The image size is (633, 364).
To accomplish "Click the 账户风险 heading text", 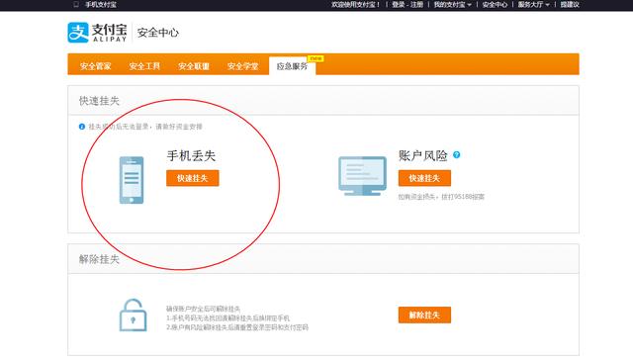I will coord(423,155).
